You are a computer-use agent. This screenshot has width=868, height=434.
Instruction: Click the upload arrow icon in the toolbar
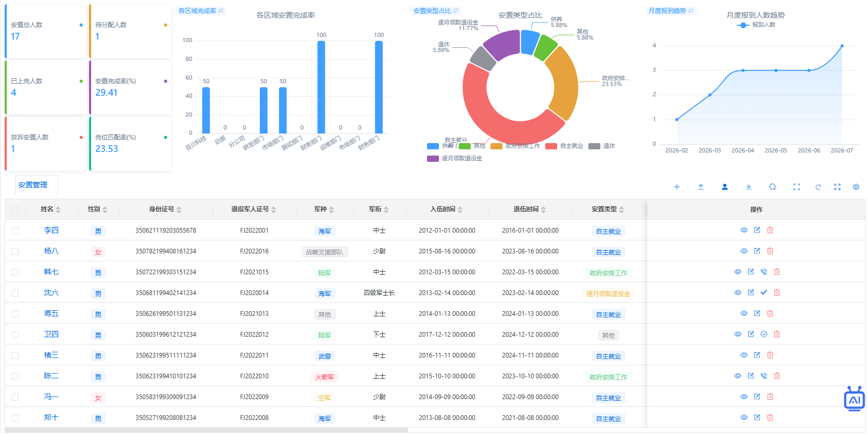point(701,187)
